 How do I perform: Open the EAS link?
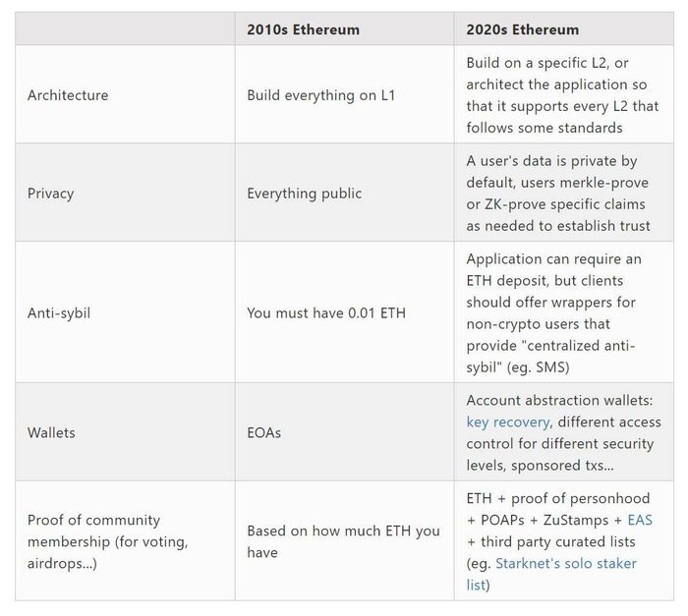[640, 520]
